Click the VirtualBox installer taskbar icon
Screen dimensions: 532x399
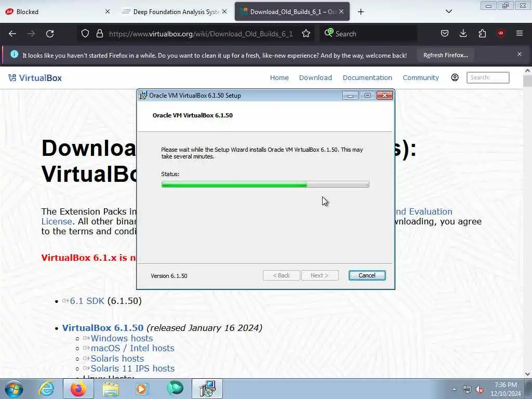click(x=207, y=389)
